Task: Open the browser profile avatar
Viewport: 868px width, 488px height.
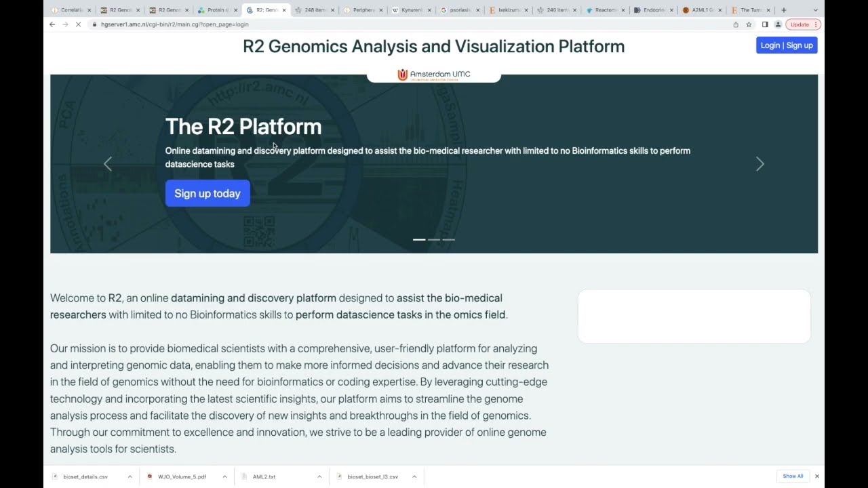Action: (778, 24)
